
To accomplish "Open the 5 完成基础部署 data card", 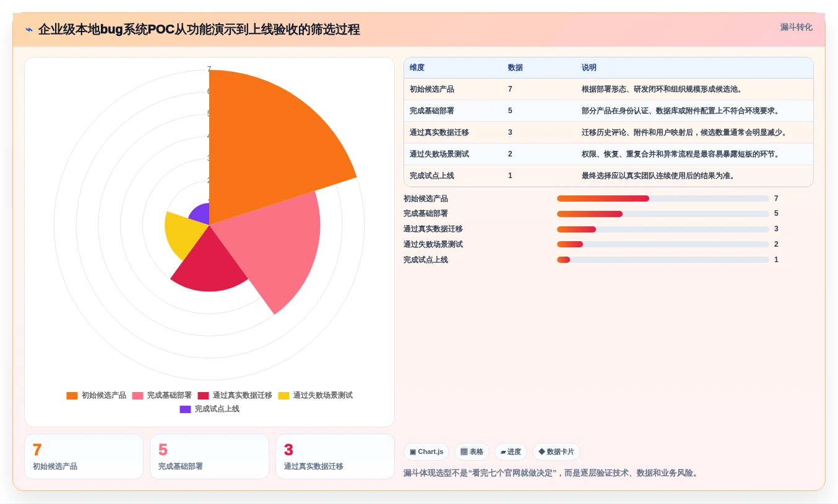I will point(209,456).
